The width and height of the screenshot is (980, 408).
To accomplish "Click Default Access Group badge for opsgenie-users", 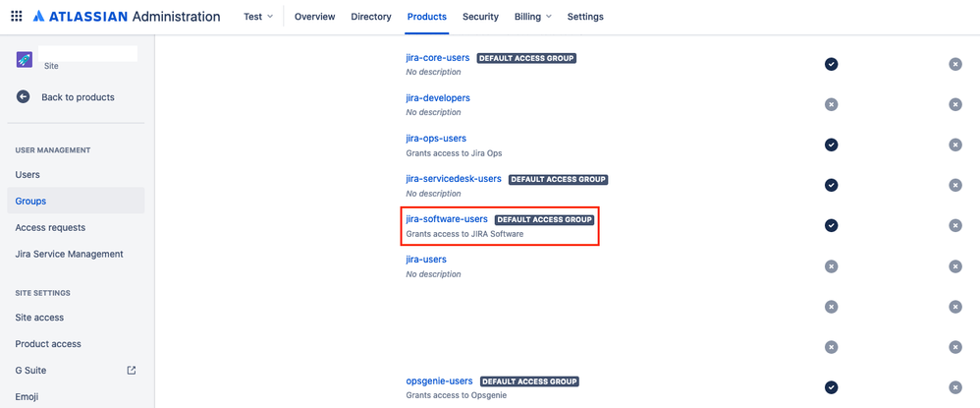I will [x=529, y=381].
